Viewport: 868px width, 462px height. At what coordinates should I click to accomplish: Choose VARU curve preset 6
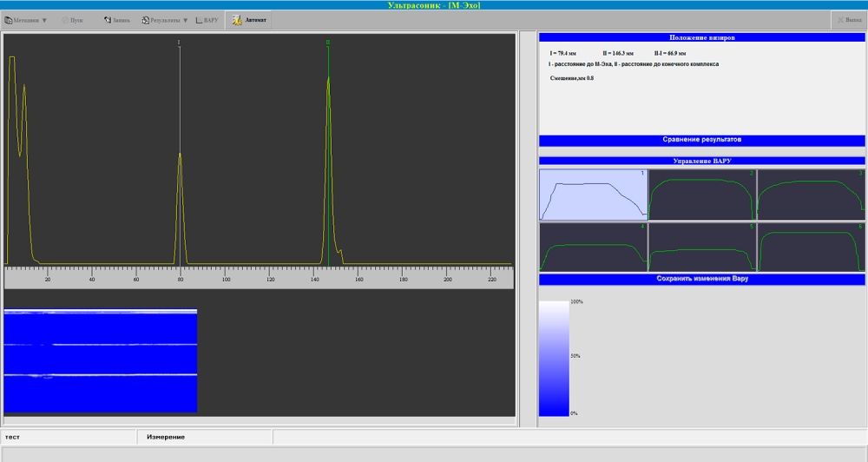[811, 247]
